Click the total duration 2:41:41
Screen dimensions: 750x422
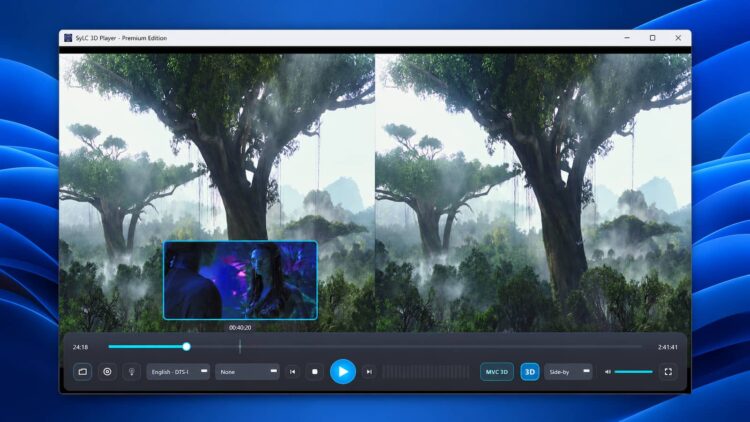pyautogui.click(x=667, y=347)
